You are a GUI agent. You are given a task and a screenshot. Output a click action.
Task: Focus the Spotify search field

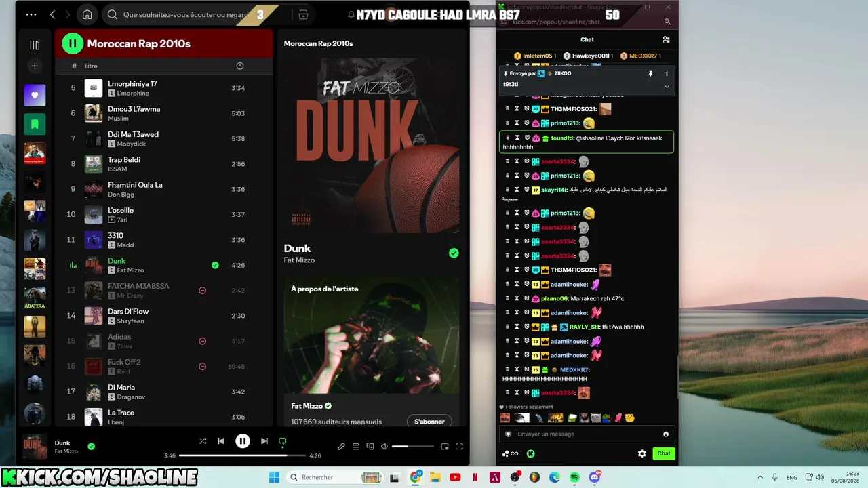(187, 14)
